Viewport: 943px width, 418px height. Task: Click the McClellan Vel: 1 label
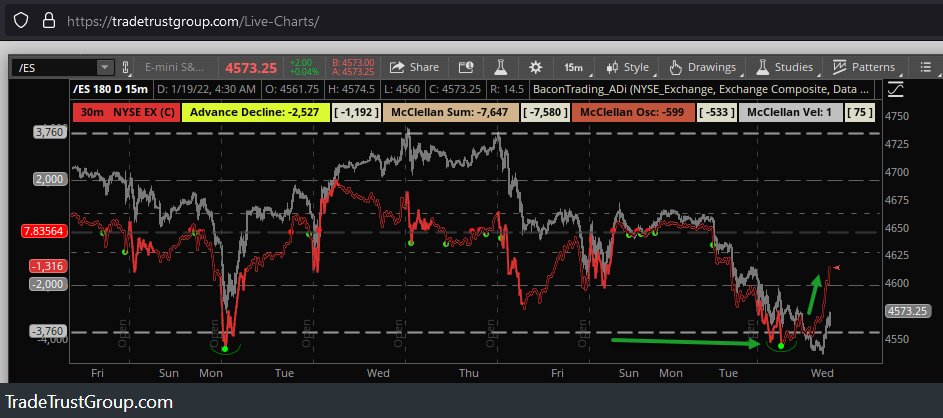tap(790, 112)
